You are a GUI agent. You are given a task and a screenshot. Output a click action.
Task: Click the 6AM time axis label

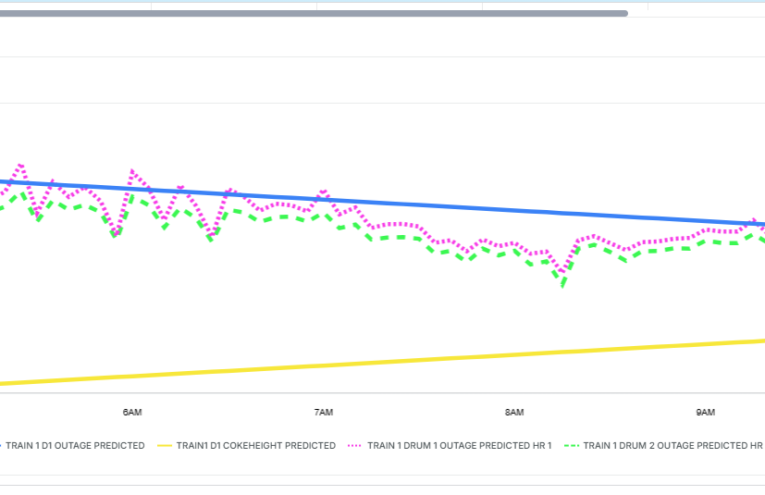[132, 412]
